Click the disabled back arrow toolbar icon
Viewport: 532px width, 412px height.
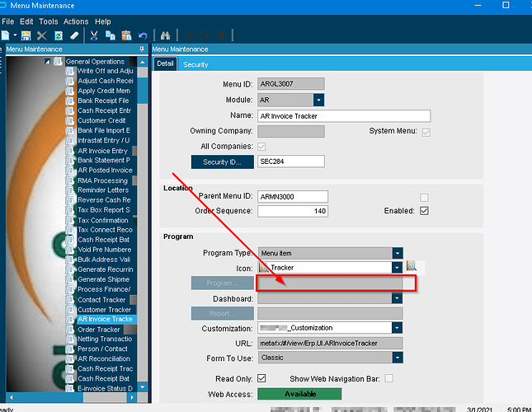pyautogui.click(x=189, y=35)
